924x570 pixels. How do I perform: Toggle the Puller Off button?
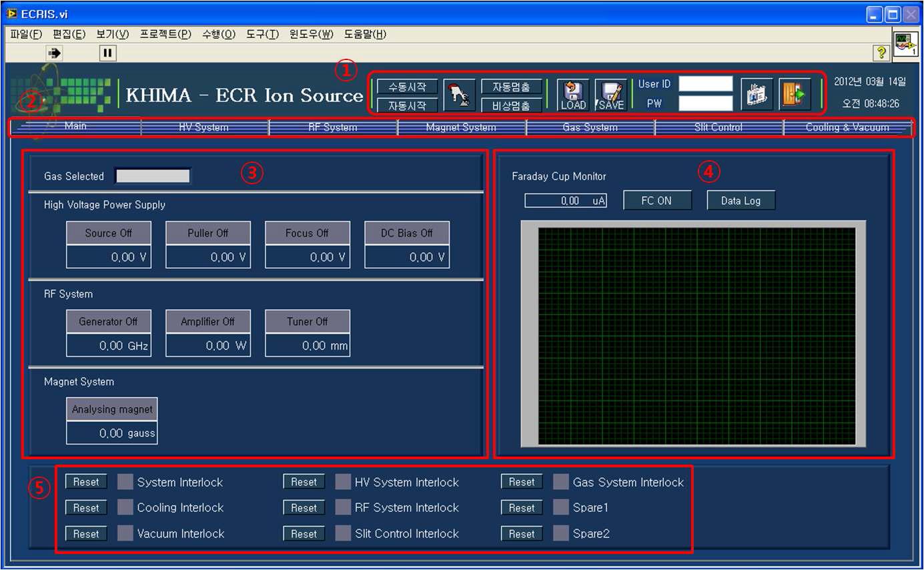tap(208, 233)
